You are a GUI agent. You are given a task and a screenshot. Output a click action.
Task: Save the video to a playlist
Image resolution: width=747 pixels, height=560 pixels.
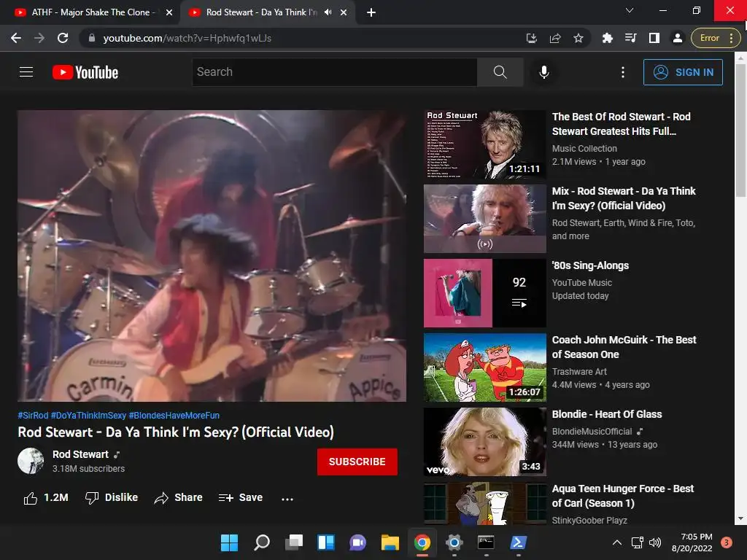coord(241,497)
